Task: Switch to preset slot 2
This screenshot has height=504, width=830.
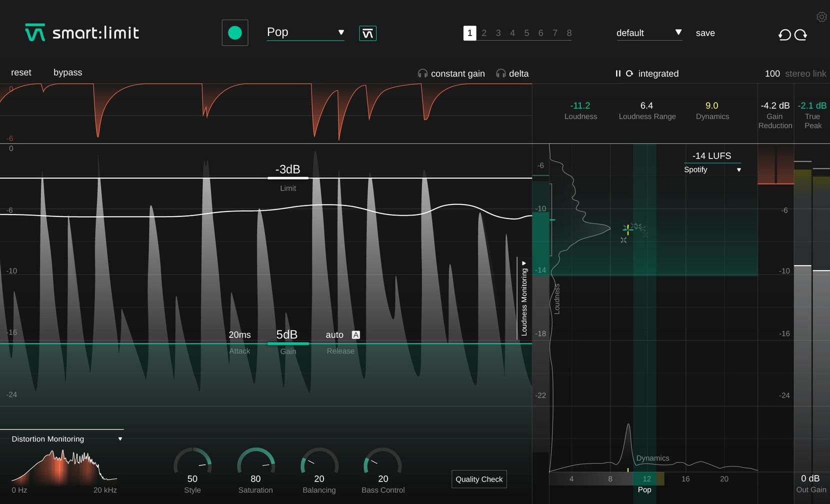Action: (483, 33)
